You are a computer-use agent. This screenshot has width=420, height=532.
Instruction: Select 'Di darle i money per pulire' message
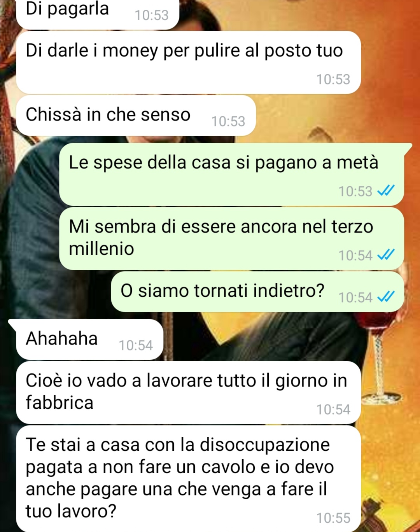(189, 63)
